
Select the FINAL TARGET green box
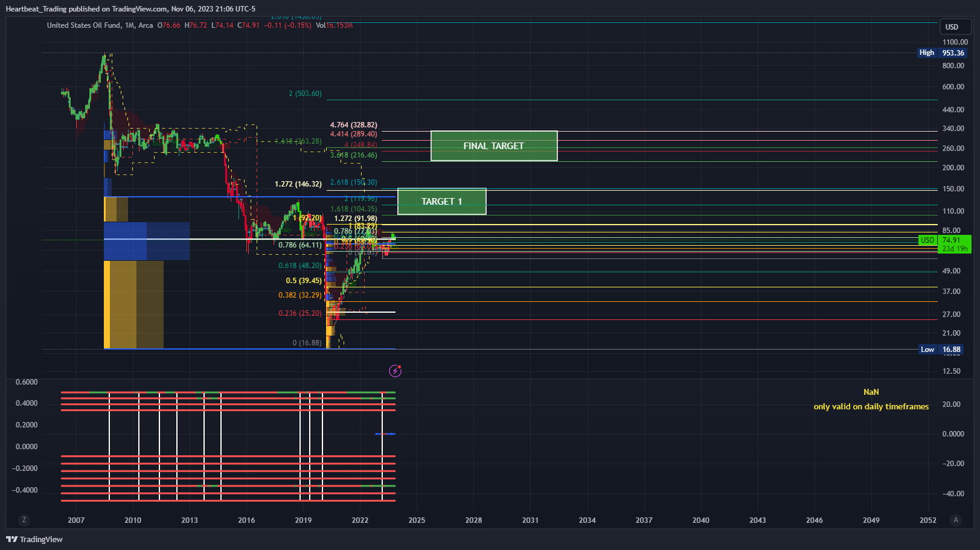pyautogui.click(x=494, y=146)
